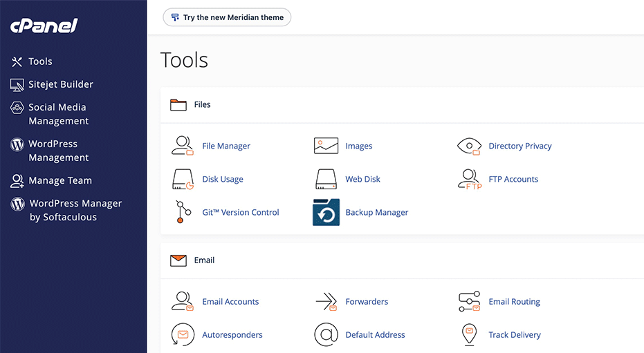Image resolution: width=644 pixels, height=353 pixels.
Task: Click the WordPress Management logo icon
Action: [x=17, y=144]
